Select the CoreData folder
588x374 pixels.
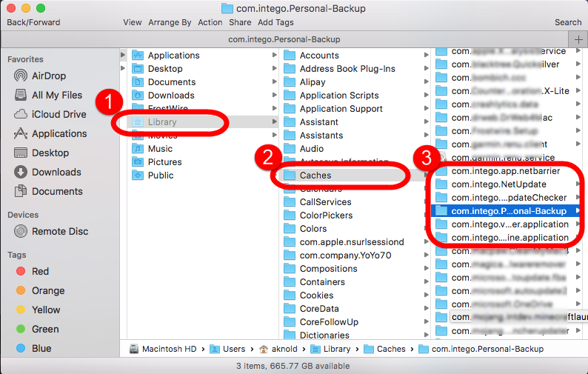click(x=311, y=308)
